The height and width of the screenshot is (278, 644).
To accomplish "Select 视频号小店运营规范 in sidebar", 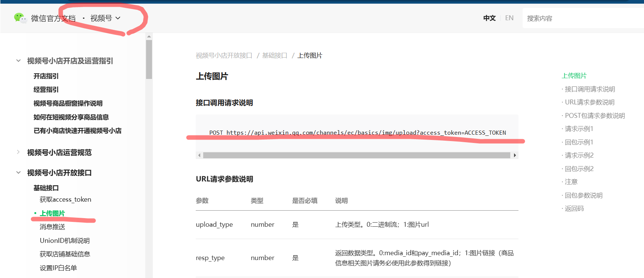I will (x=59, y=153).
